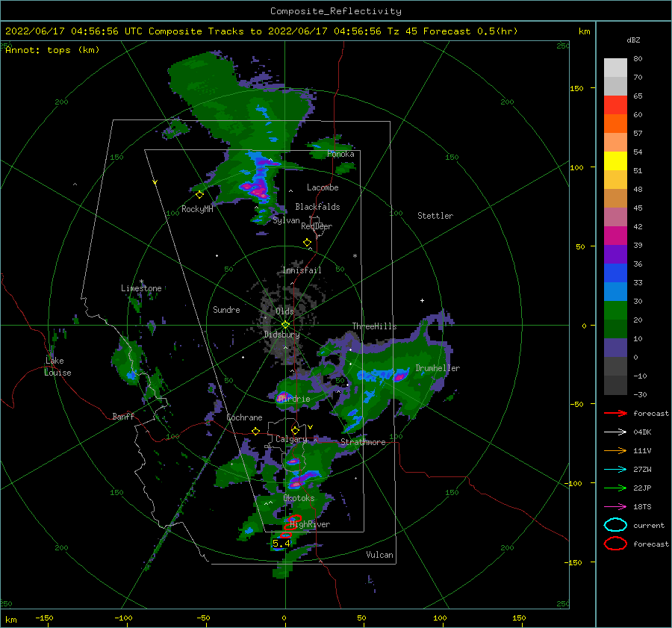
Task: Click the Vulcan label
Action: (x=379, y=555)
